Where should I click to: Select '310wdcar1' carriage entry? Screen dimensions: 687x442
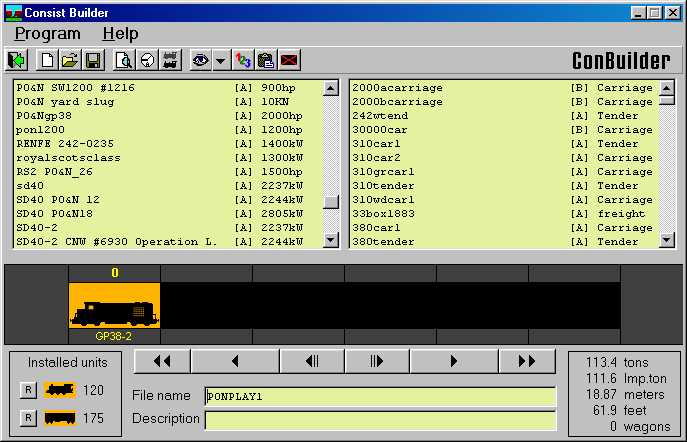coord(504,200)
